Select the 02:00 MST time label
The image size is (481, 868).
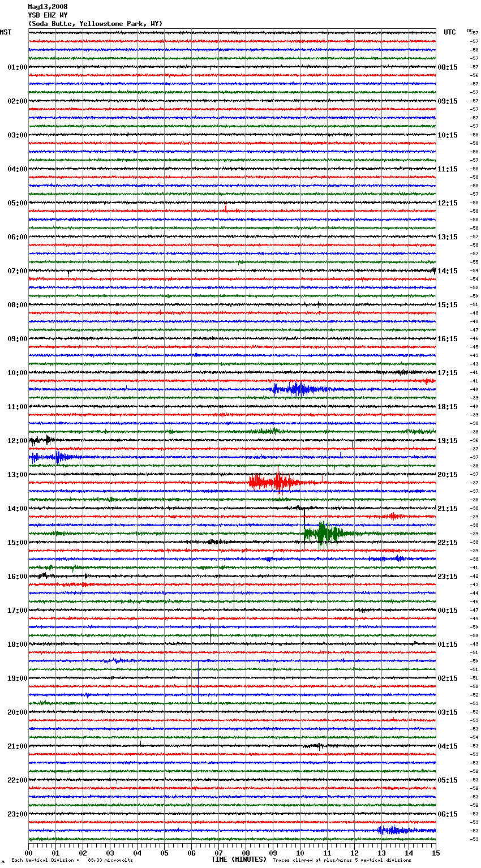click(x=17, y=101)
